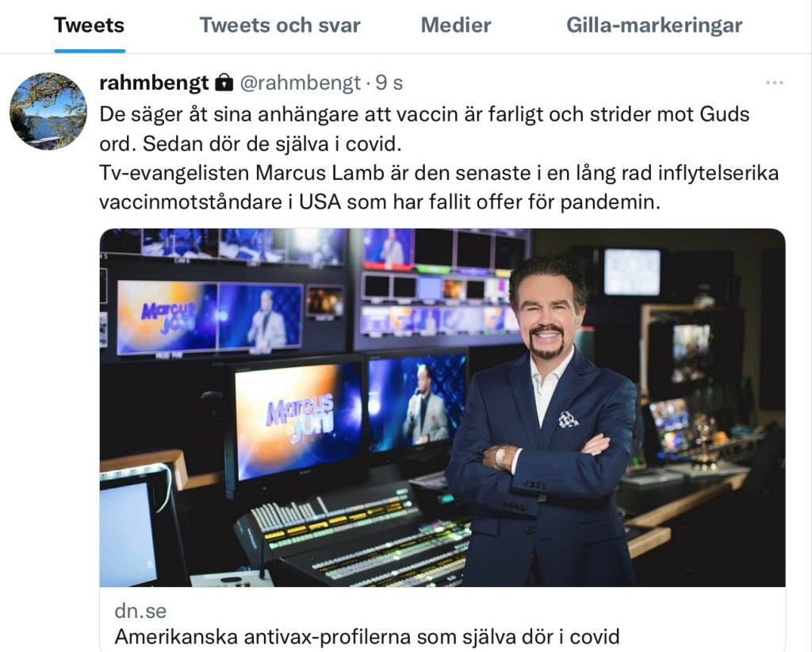
Task: Open the Marcus Lamb article preview image
Action: 442,407
